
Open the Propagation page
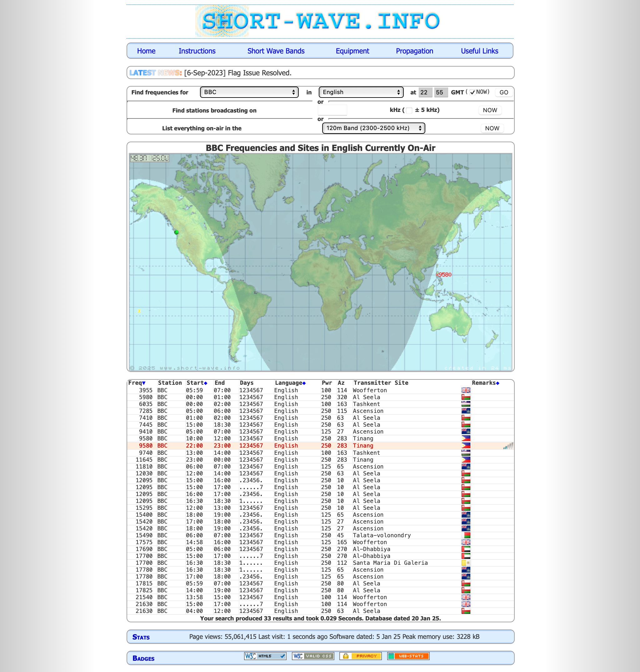point(414,51)
